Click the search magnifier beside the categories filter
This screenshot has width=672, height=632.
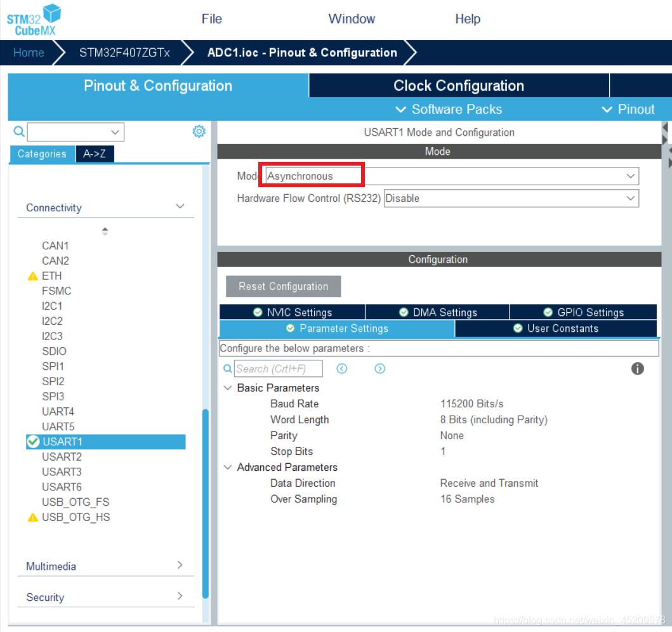19,131
